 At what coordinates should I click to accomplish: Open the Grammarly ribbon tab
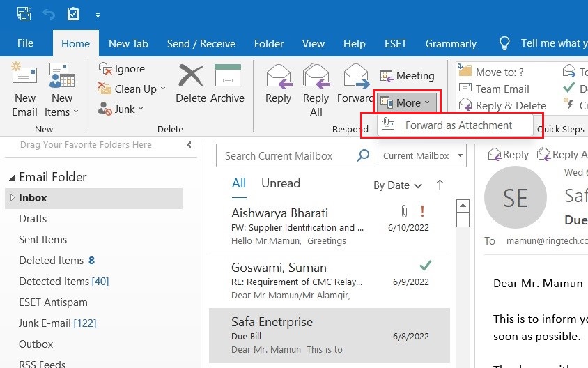coord(451,43)
